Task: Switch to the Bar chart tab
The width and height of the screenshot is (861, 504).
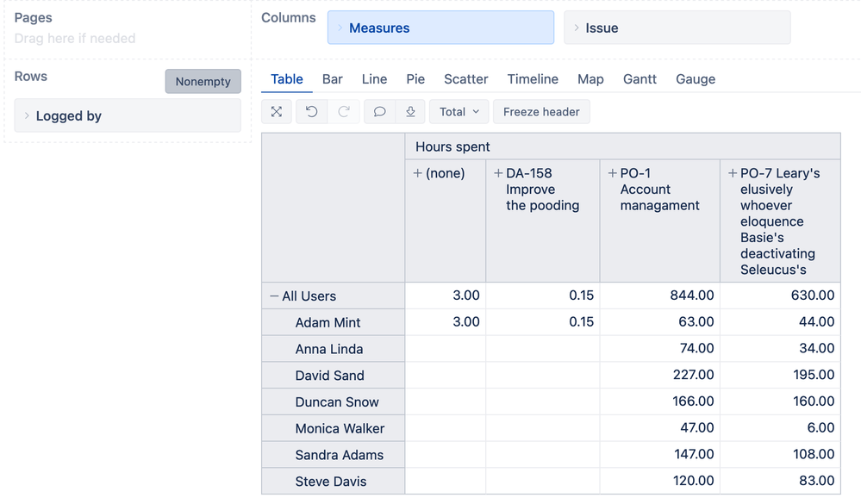Action: point(332,79)
